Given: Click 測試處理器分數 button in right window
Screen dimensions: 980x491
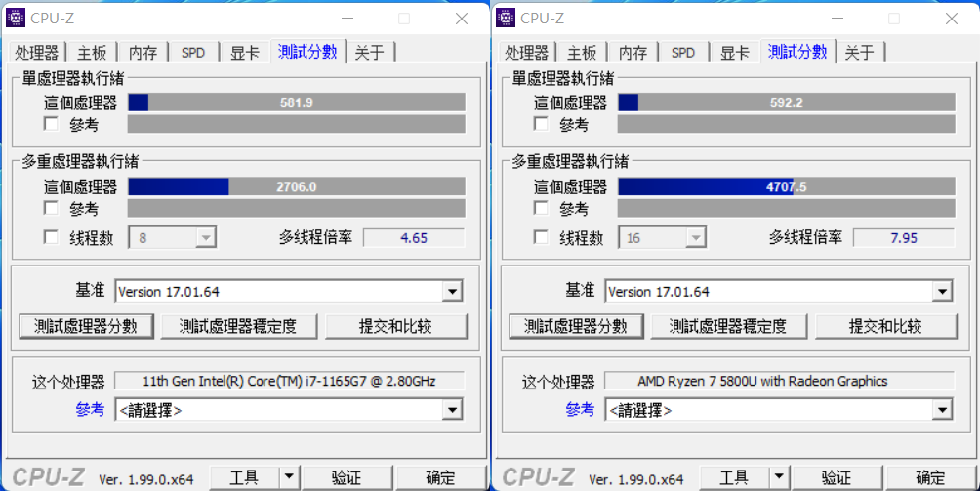Looking at the screenshot, I should click(576, 326).
